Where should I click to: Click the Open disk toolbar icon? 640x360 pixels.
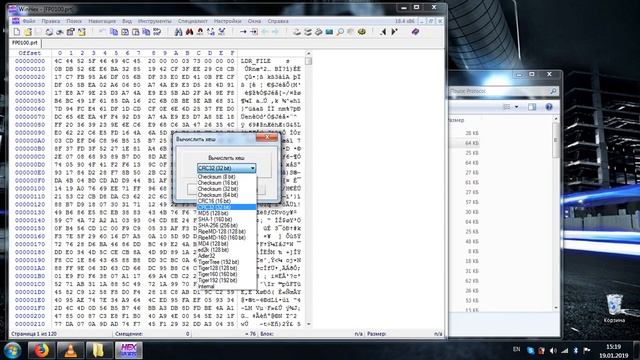(x=297, y=31)
